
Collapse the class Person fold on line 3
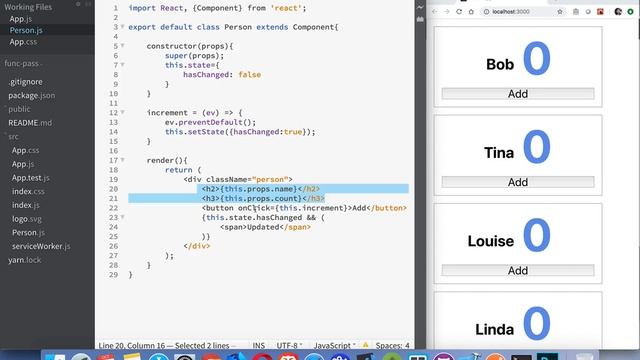click(x=122, y=27)
